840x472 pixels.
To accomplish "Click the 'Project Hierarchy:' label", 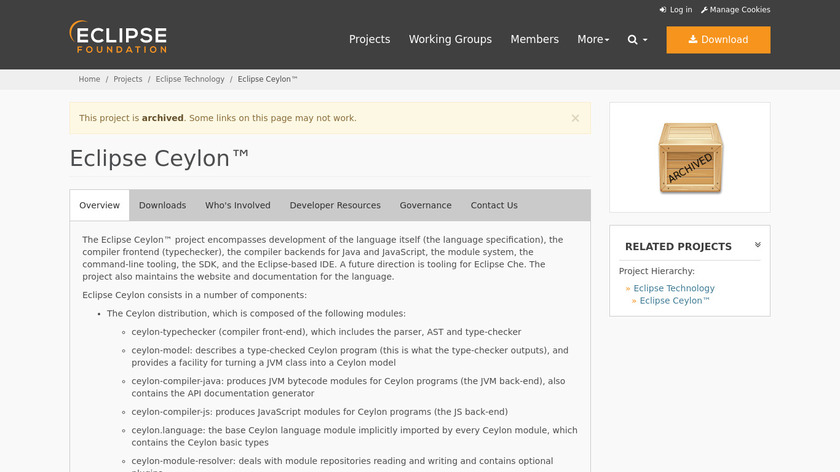I will pyautogui.click(x=656, y=271).
